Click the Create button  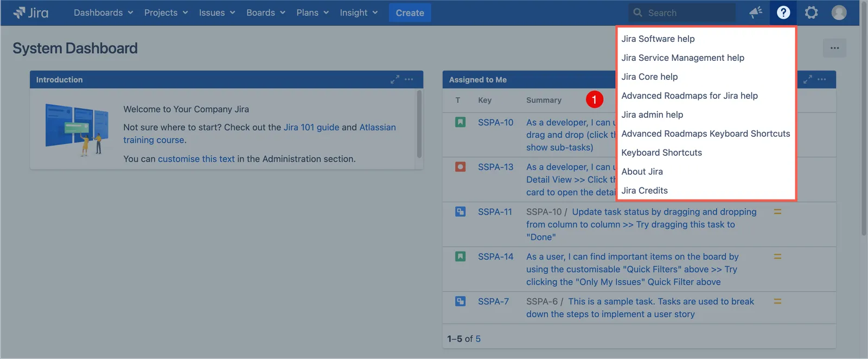tap(410, 12)
